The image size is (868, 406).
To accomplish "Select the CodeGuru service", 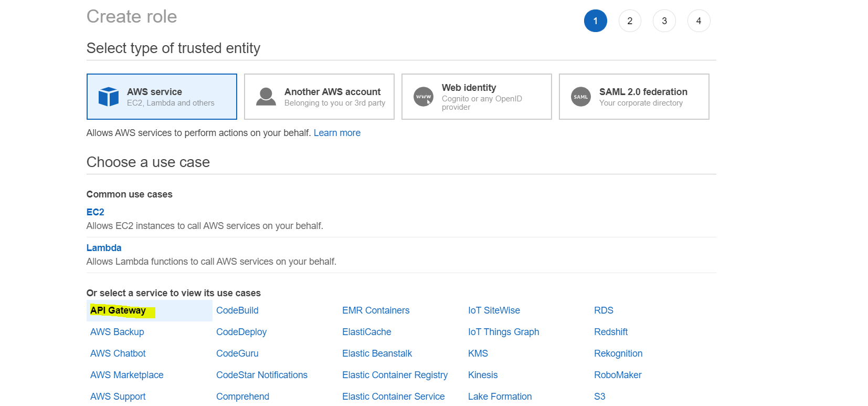I will [x=237, y=353].
